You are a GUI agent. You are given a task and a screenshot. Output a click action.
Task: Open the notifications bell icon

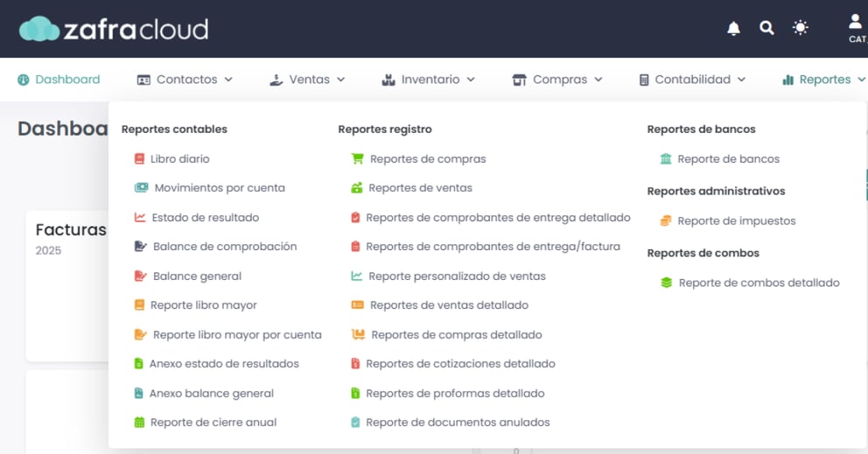click(733, 28)
